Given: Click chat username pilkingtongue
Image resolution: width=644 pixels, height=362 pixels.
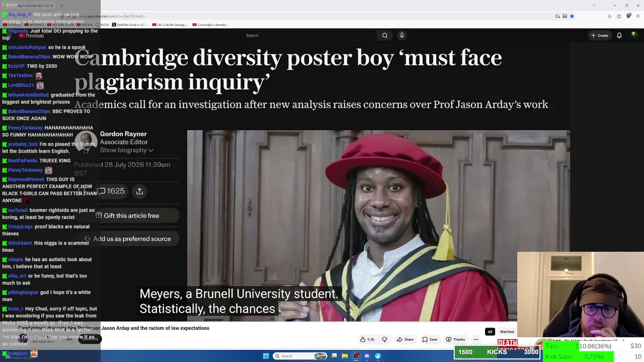Looking at the screenshot, I should 23,292.
